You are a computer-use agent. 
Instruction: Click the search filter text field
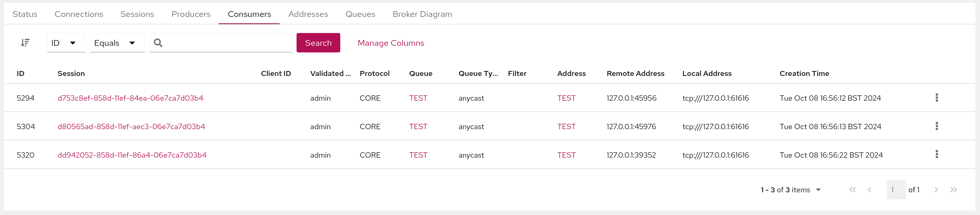click(x=227, y=43)
